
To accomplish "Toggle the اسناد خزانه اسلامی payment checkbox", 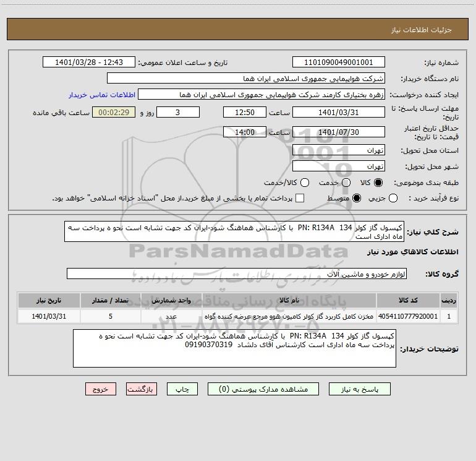I will [300, 199].
